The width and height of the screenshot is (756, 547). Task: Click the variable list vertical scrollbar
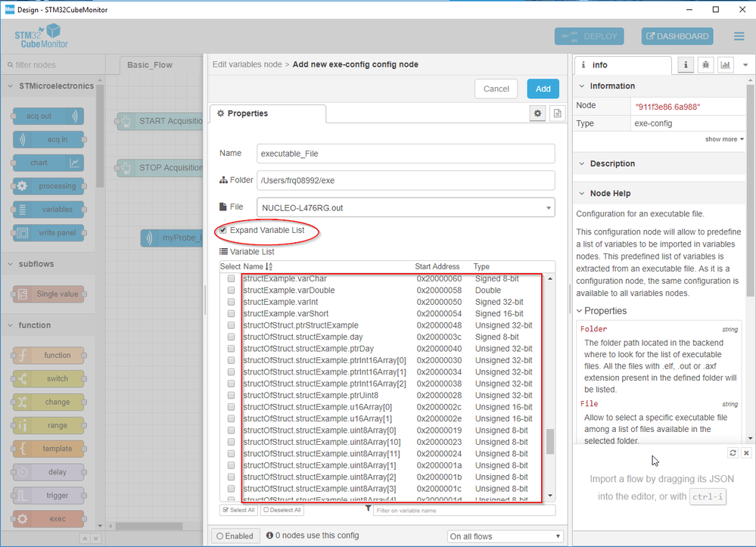[549, 441]
